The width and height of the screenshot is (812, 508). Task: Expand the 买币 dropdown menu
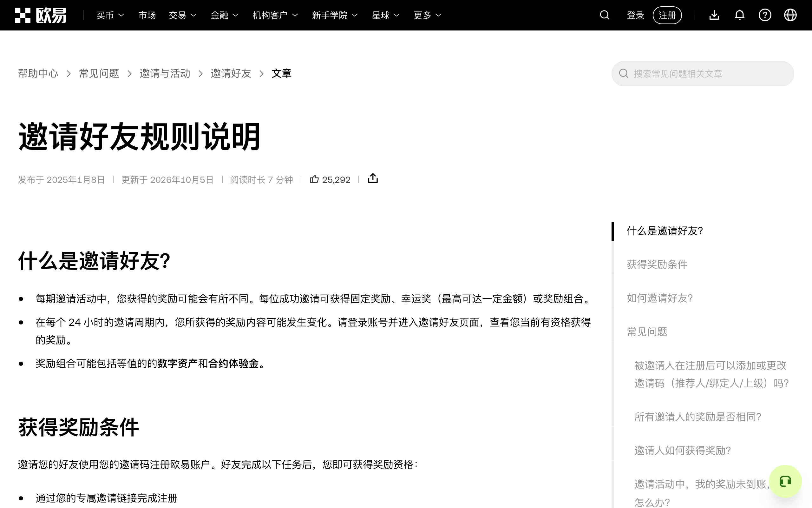click(x=110, y=15)
